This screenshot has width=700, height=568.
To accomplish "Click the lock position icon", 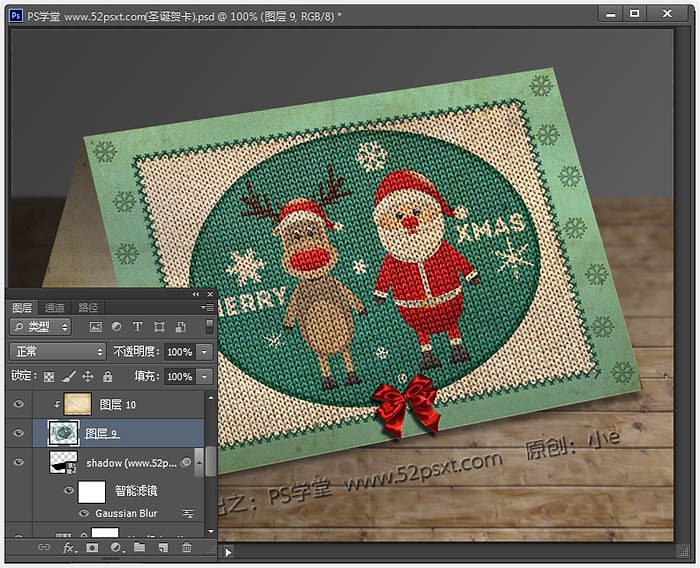I will (x=88, y=376).
